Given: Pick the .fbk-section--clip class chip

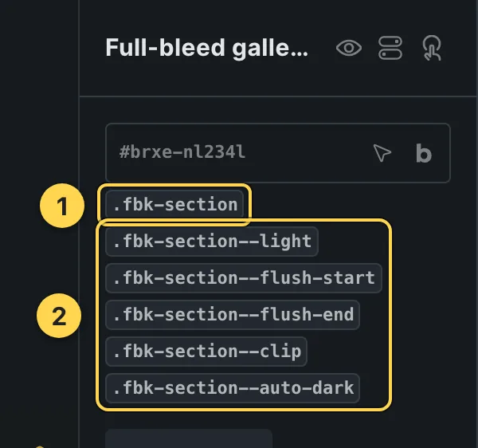Looking at the screenshot, I should (206, 351).
